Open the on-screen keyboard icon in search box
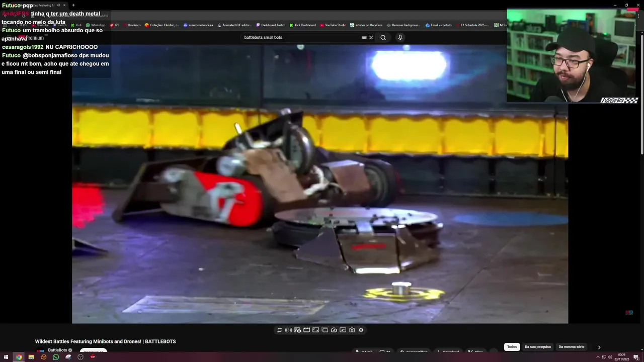The width and height of the screenshot is (644, 362). coord(364,37)
